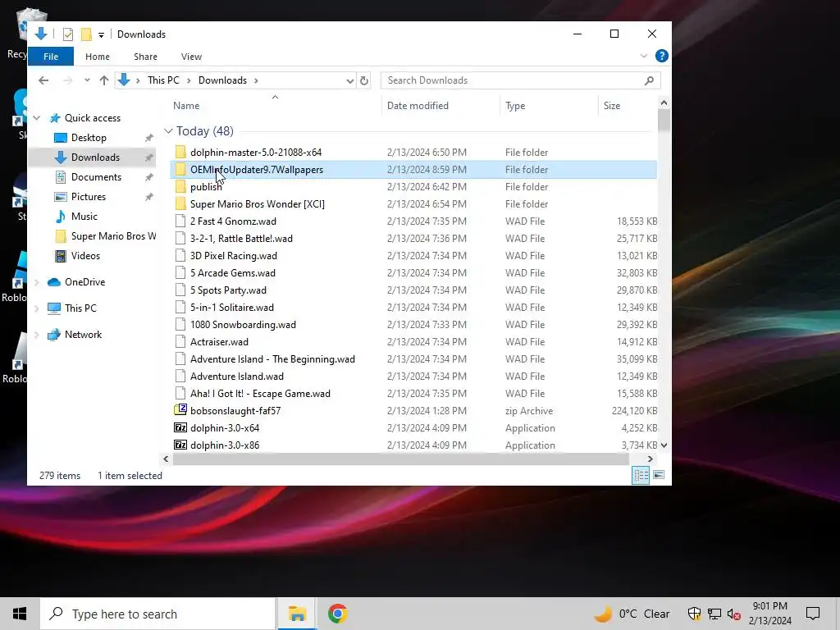Select Desktop in Quick access
Screen dimensions: 840x630
[89, 138]
